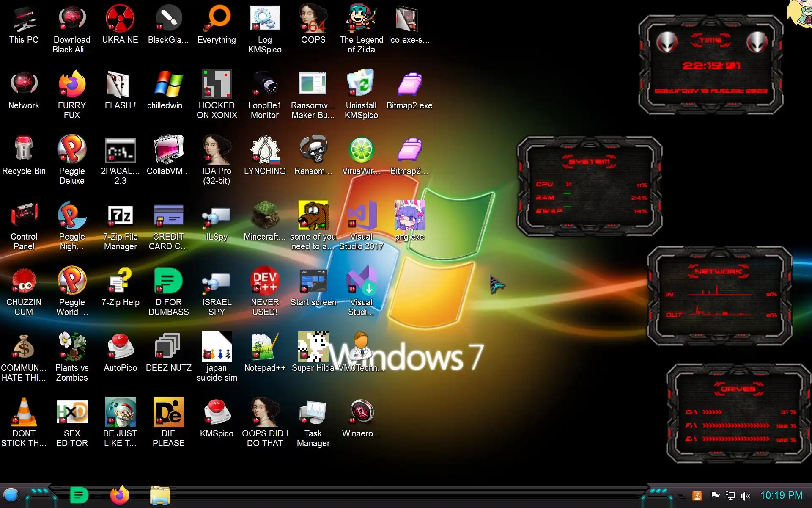The height and width of the screenshot is (508, 812).
Task: Launch Firefox from the taskbar
Action: pyautogui.click(x=120, y=495)
